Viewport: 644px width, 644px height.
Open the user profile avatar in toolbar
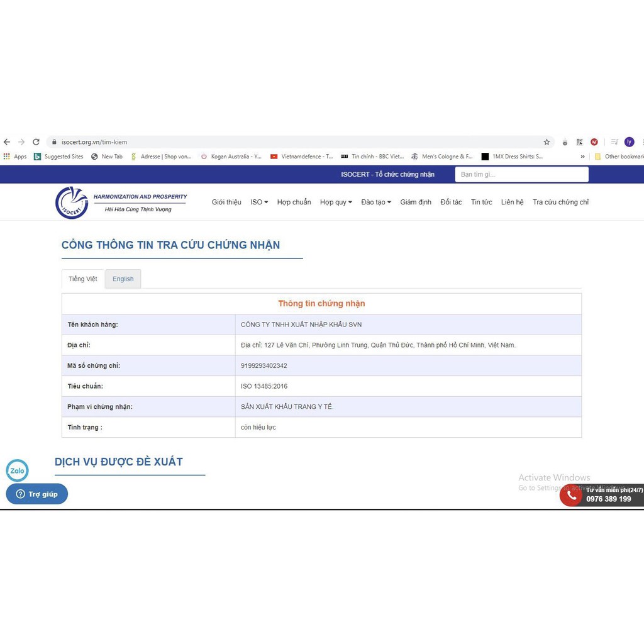[629, 142]
